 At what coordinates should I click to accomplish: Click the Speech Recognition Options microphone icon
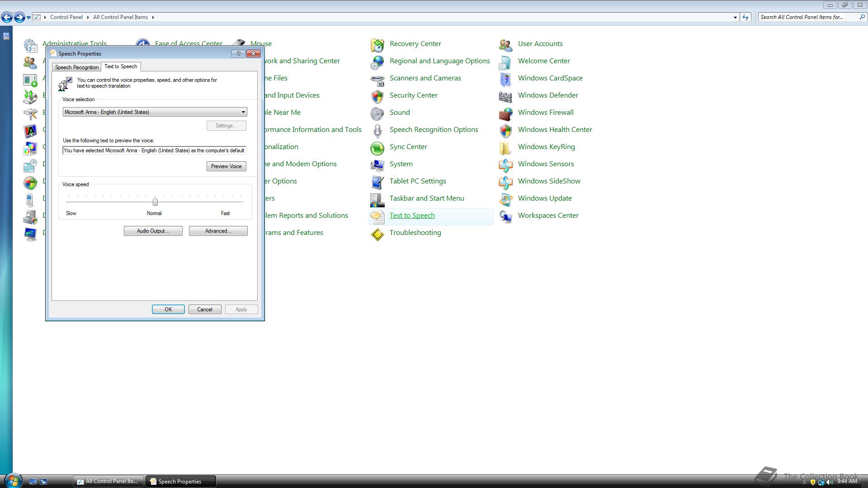377,130
